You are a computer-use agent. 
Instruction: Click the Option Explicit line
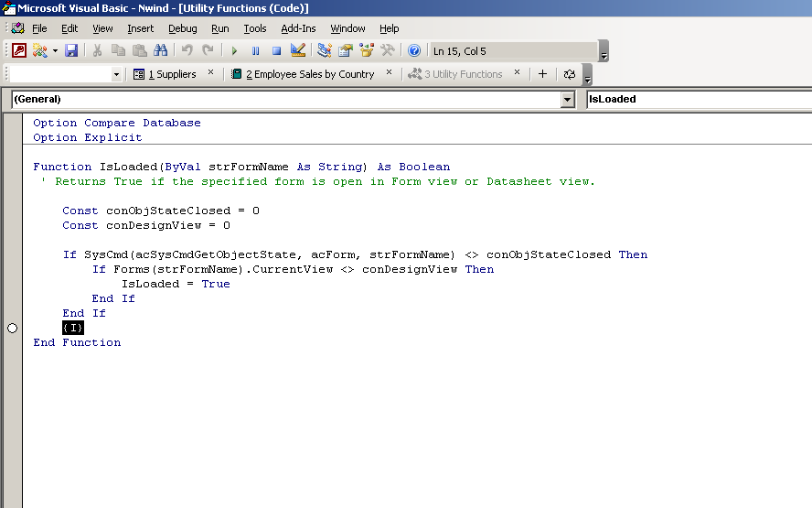point(88,137)
